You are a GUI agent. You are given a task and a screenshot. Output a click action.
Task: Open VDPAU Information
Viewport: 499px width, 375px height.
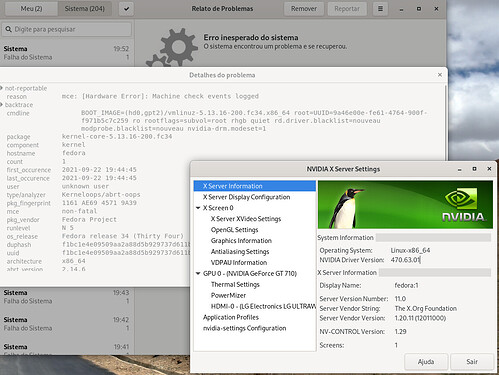tap(239, 263)
